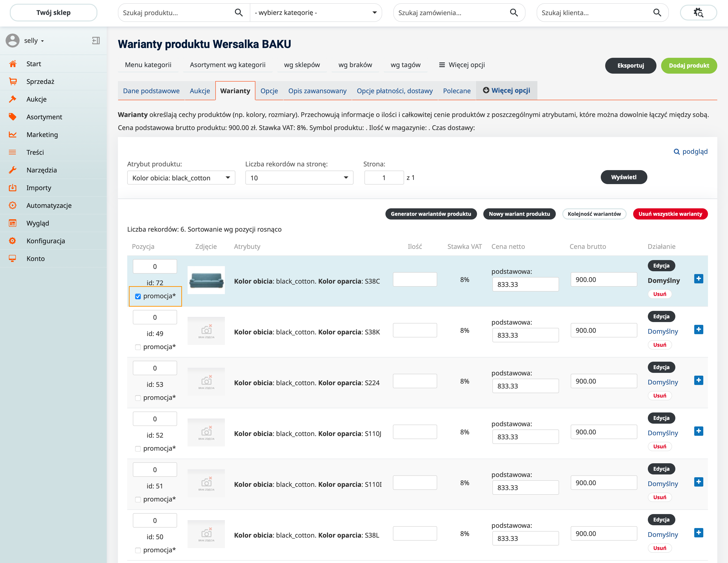This screenshot has width=728, height=563.
Task: Click the Treści lines icon
Action: click(x=13, y=152)
